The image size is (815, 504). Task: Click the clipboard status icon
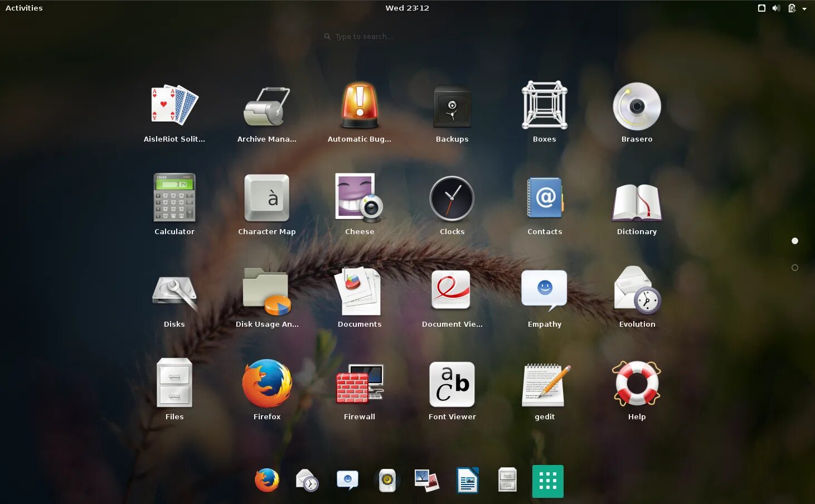pos(792,8)
